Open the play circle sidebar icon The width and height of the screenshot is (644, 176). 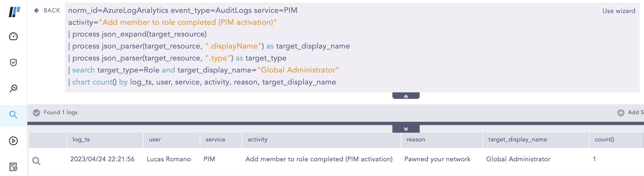[13, 141]
